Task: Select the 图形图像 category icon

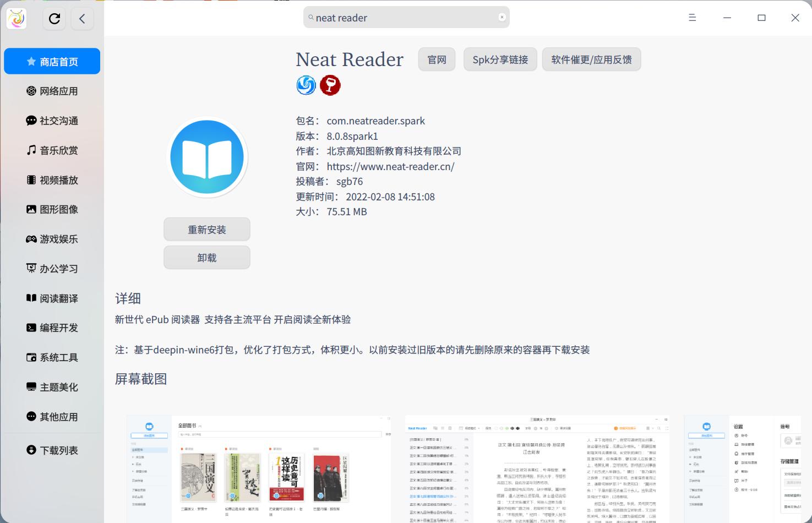Action: (x=31, y=209)
